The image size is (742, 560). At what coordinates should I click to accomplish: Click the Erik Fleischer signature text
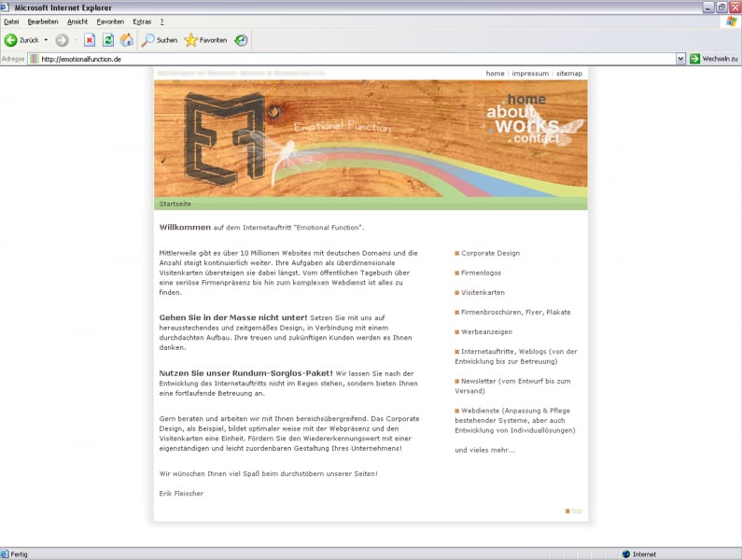click(181, 494)
